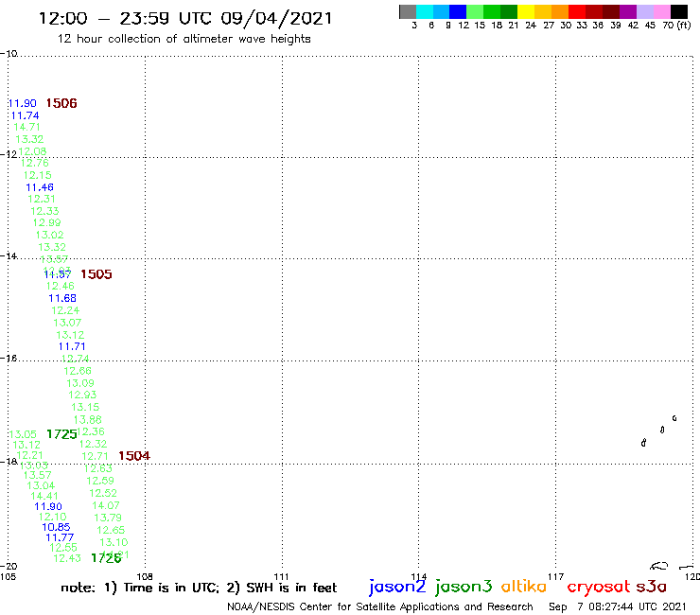Click the wave height value 13.02
700x615 pixels.
49,235
